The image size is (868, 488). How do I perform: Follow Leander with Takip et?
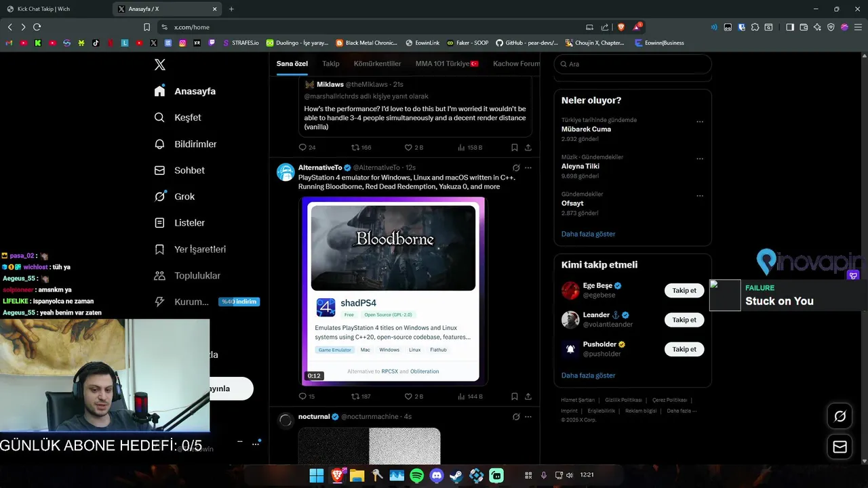[x=684, y=320]
